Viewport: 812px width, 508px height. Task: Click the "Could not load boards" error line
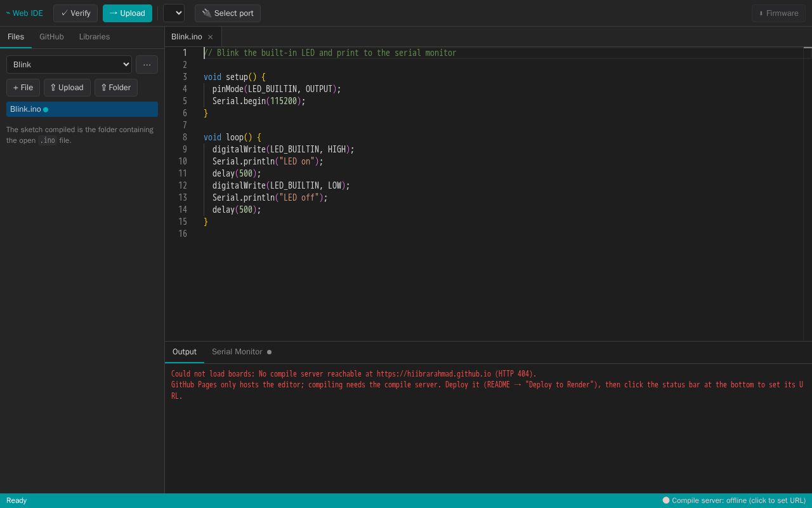click(x=354, y=374)
